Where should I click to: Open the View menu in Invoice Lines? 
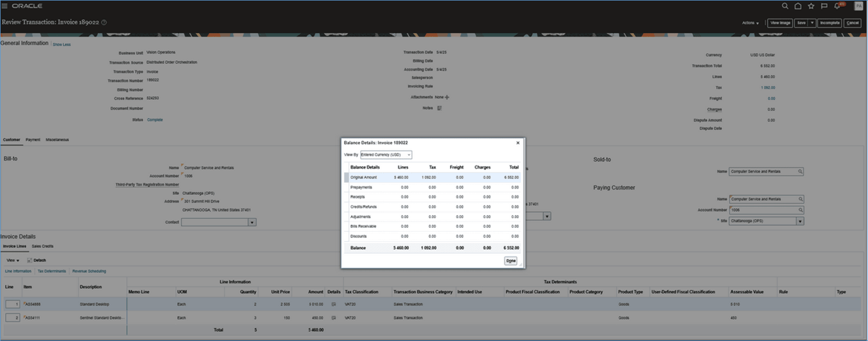click(x=13, y=260)
